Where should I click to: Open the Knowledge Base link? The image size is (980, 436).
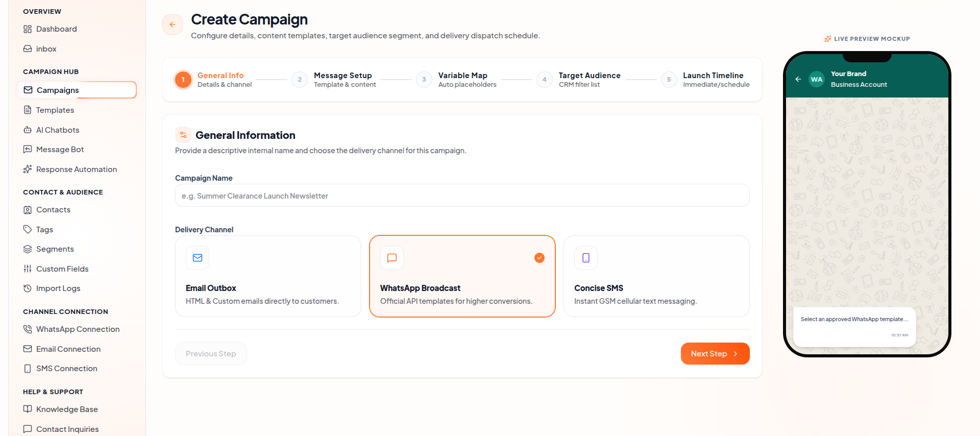[77, 409]
